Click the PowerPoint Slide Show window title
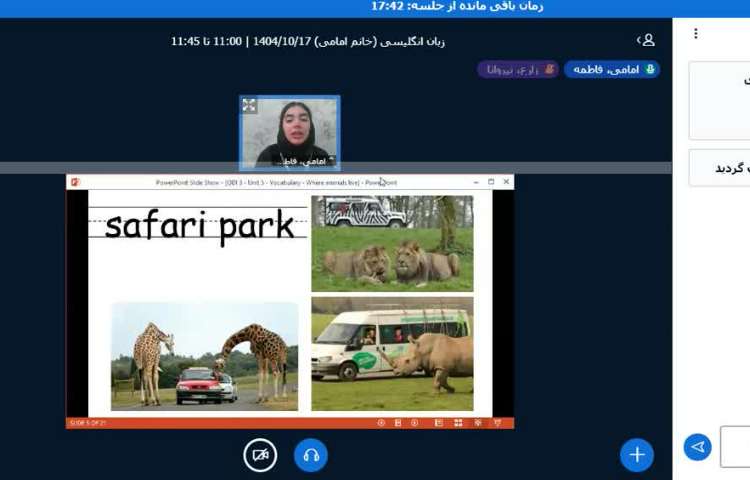The height and width of the screenshot is (480, 750). click(x=276, y=183)
